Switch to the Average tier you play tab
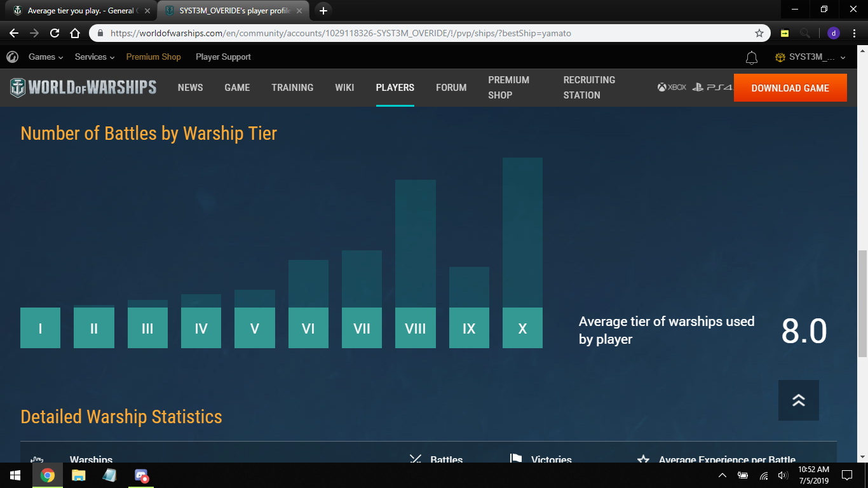 click(79, 11)
